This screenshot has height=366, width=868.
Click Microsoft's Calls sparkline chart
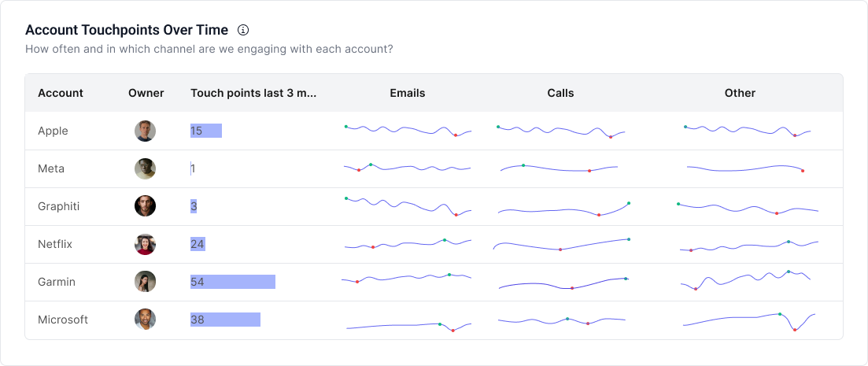562,321
